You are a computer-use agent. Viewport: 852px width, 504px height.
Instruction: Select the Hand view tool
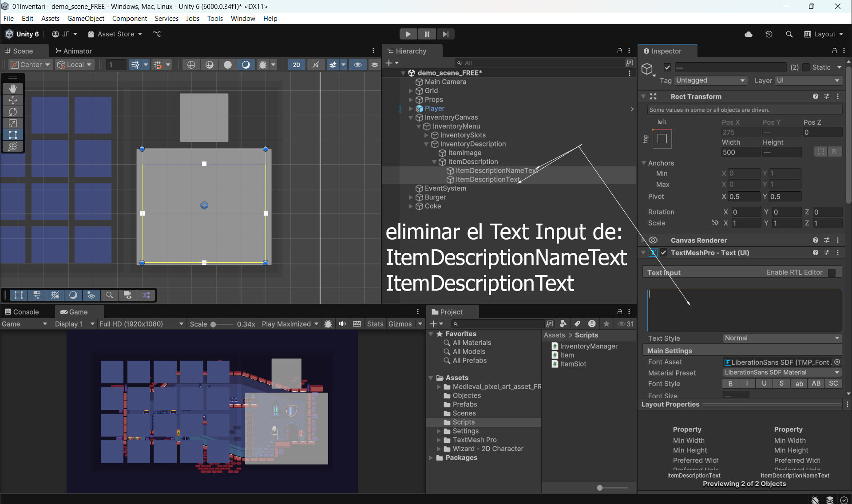click(x=13, y=88)
